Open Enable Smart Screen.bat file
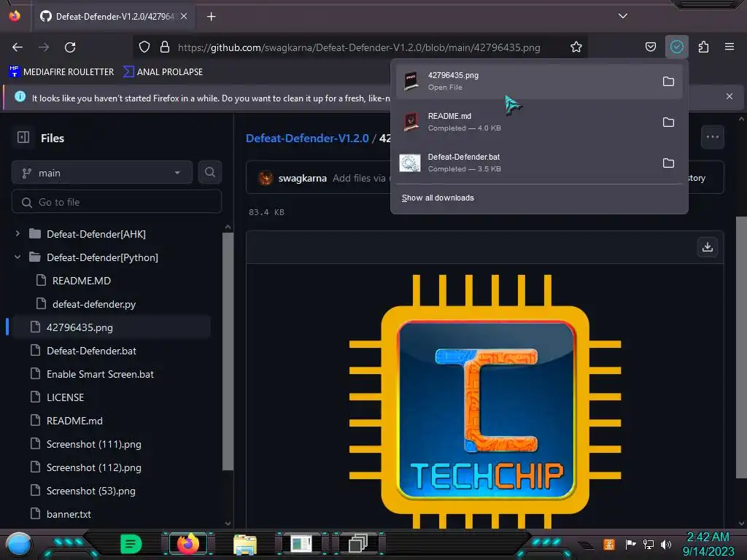This screenshot has height=560, width=747. pyautogui.click(x=100, y=374)
